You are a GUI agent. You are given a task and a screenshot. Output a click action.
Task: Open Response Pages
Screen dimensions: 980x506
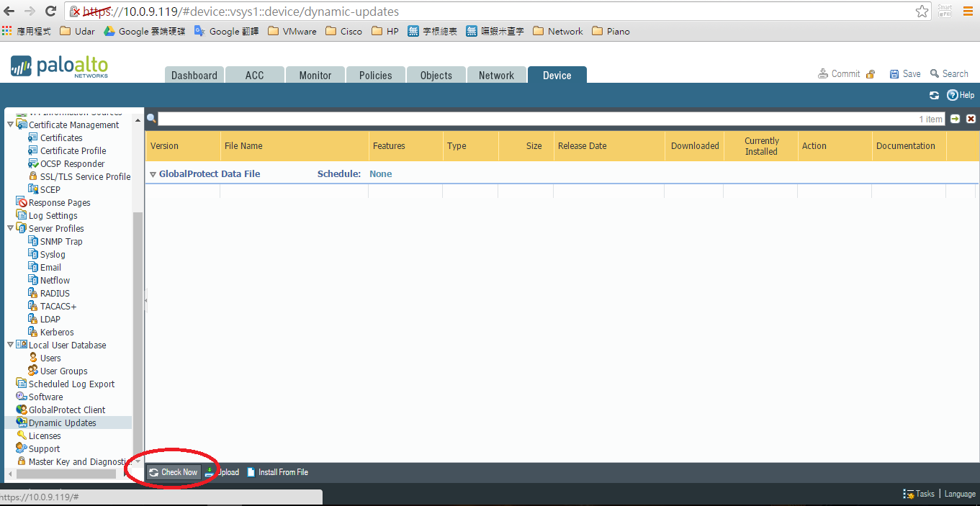[59, 202]
